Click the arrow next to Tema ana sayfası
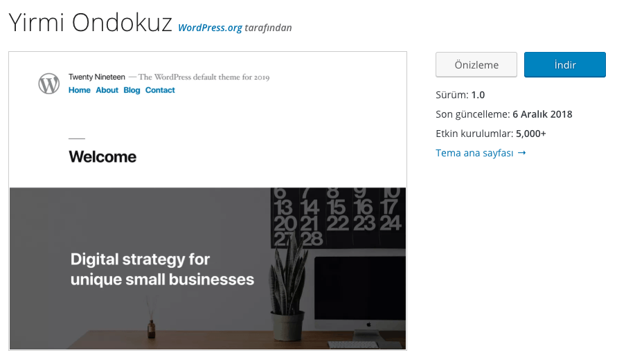The height and width of the screenshot is (364, 617). (x=521, y=153)
